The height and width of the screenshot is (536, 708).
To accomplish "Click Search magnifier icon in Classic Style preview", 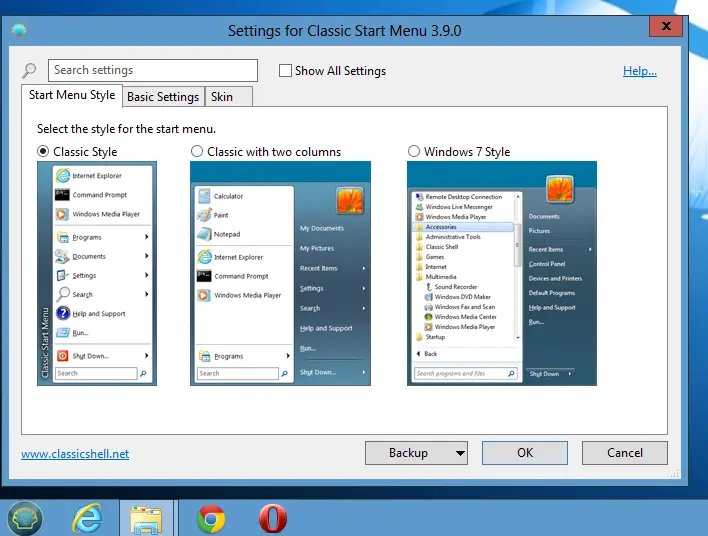I will 63,294.
